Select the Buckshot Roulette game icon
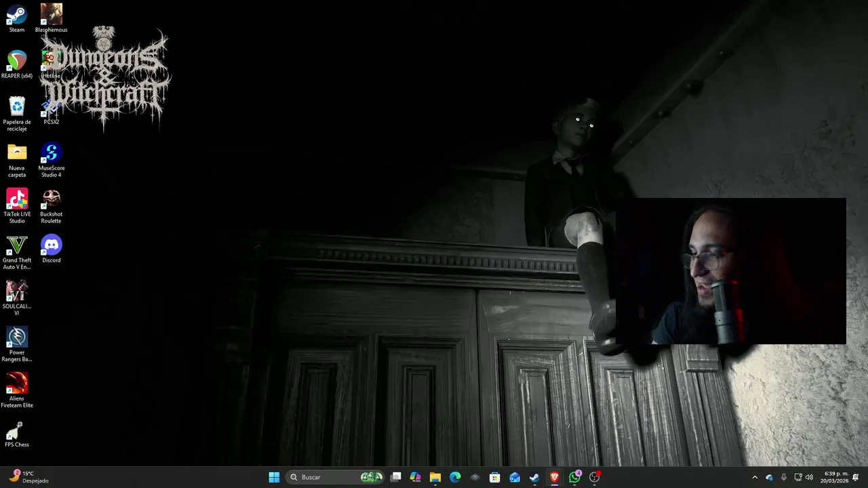The height and width of the screenshot is (488, 868). [52, 206]
